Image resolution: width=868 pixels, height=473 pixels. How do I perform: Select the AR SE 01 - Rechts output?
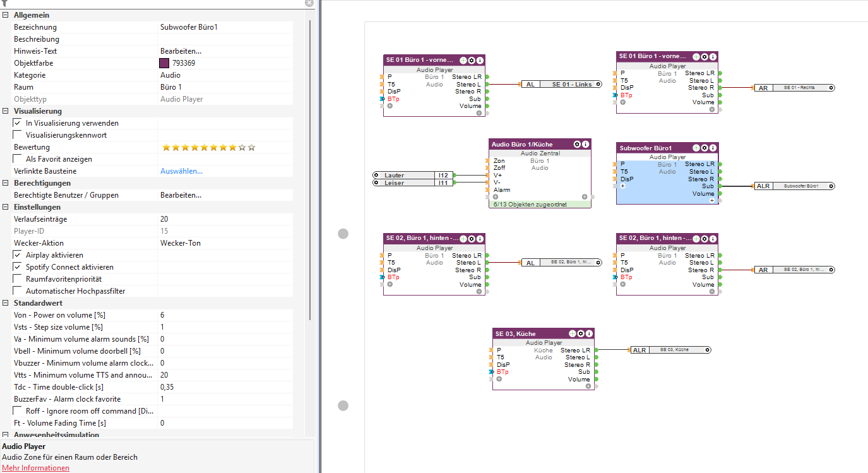coord(795,88)
